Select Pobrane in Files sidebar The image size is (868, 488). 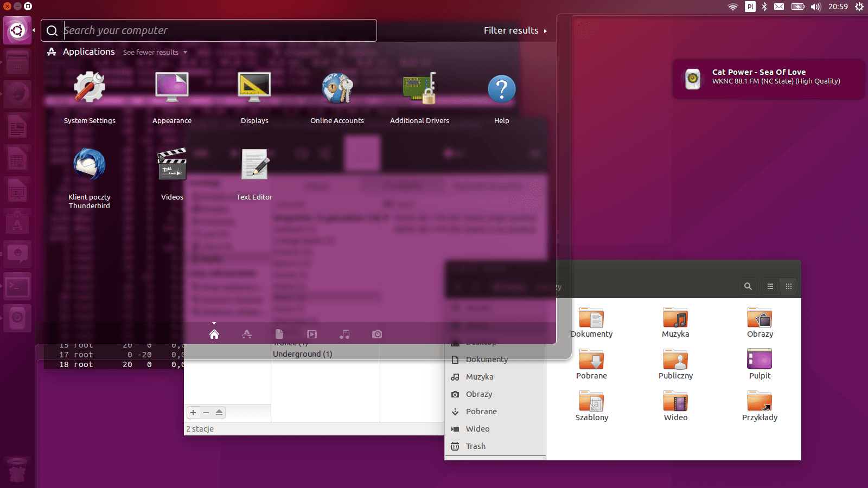click(x=495, y=412)
